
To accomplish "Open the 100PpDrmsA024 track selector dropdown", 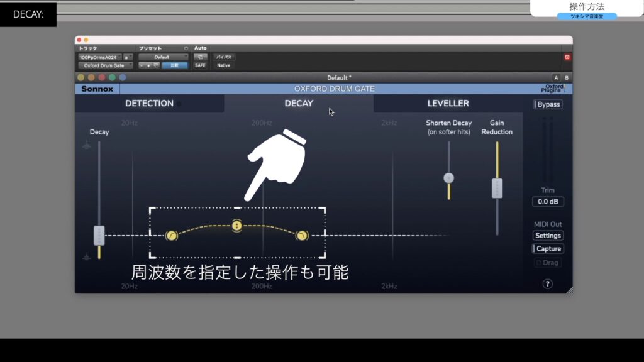I will pos(100,57).
